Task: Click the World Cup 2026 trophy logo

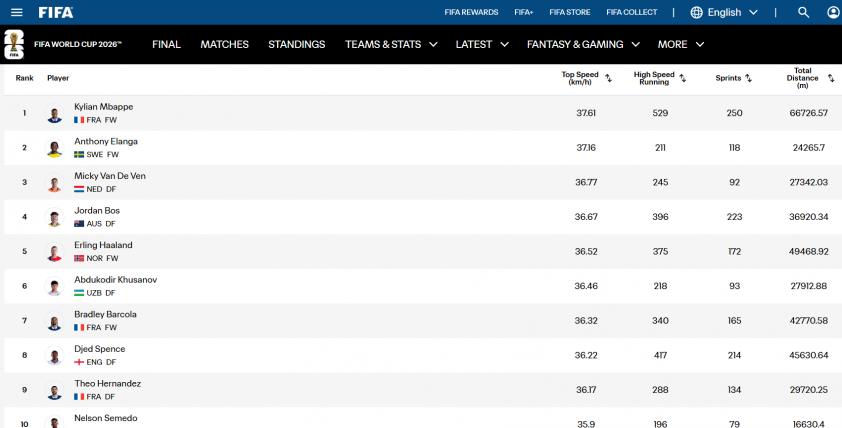Action: (x=14, y=45)
